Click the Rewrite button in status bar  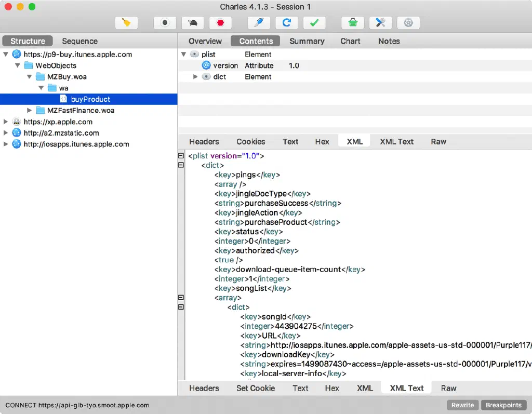tap(462, 405)
